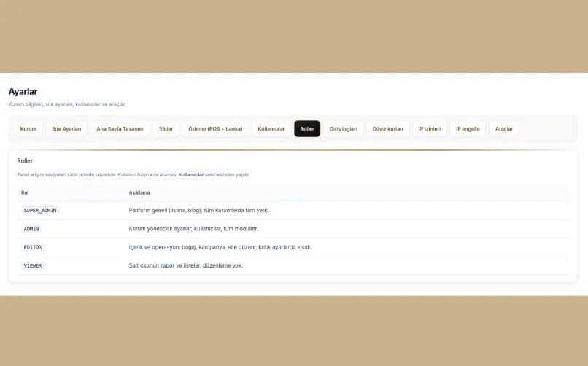The image size is (588, 366).
Task: Click the Ayarlar page heading
Action: tap(23, 92)
